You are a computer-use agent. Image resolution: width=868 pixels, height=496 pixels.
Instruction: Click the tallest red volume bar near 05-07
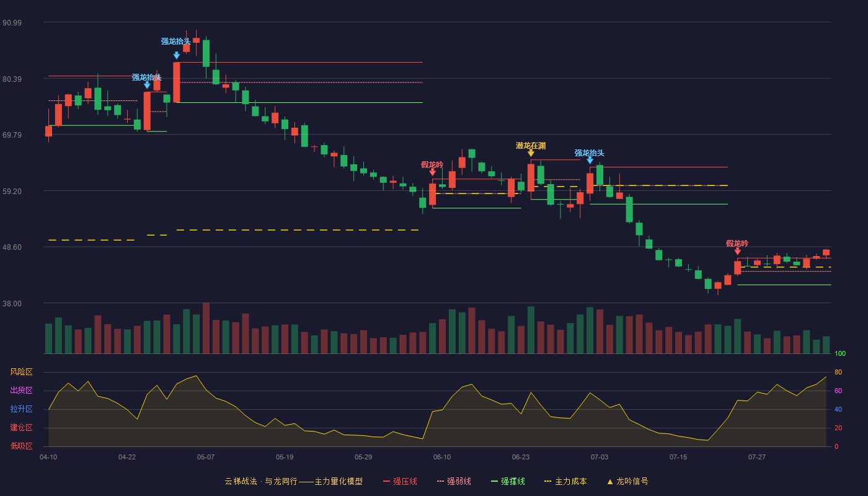click(x=206, y=328)
